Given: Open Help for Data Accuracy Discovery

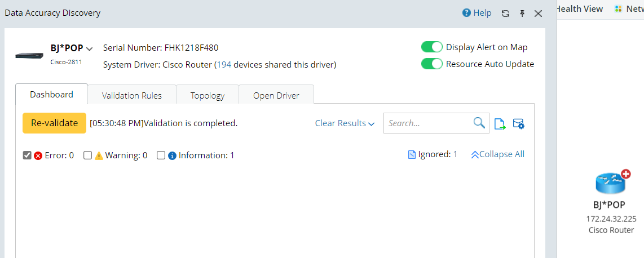Looking at the screenshot, I should point(477,13).
